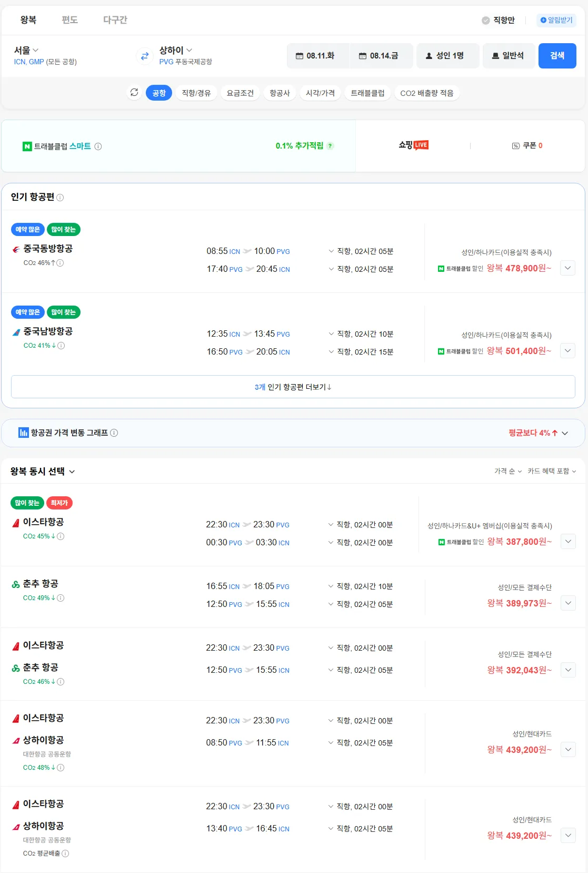Screen dimensions: 588x873
Task: Click CO2 info icon for 중국동방항공
Action: point(60,263)
